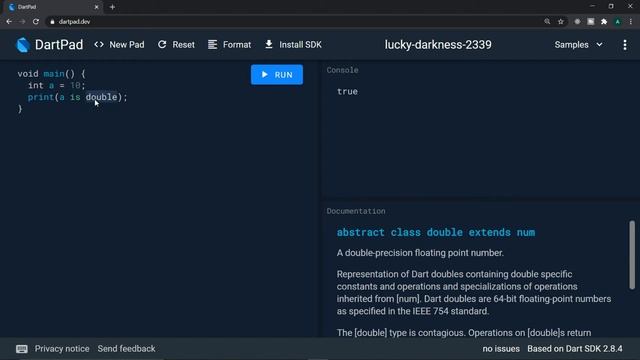Go forward in the browser
Viewport: 640px width, 360px height.
22,22
